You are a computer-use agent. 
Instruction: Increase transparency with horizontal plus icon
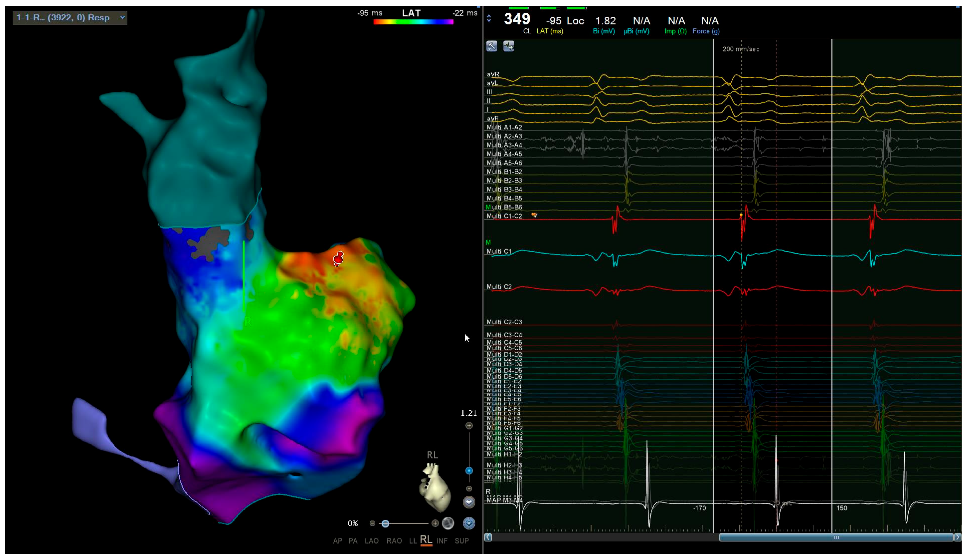435,523
